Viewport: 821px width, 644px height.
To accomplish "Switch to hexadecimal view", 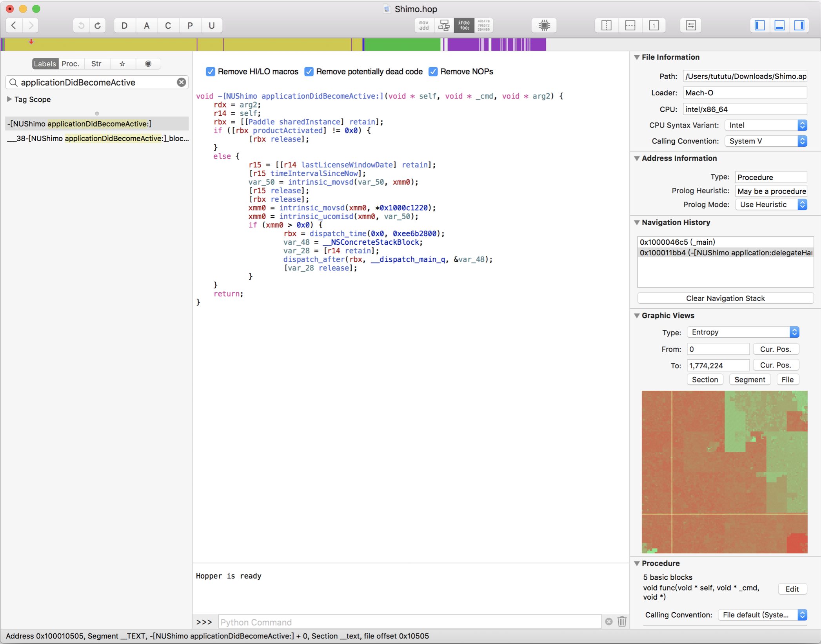I will (x=484, y=25).
